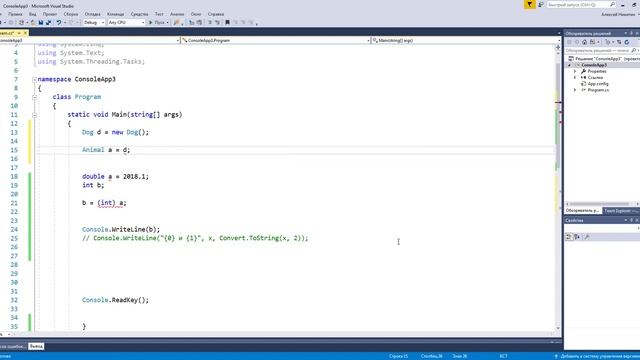The height and width of the screenshot is (360, 640).
Task: Open the Проект menu
Action: 50,14
